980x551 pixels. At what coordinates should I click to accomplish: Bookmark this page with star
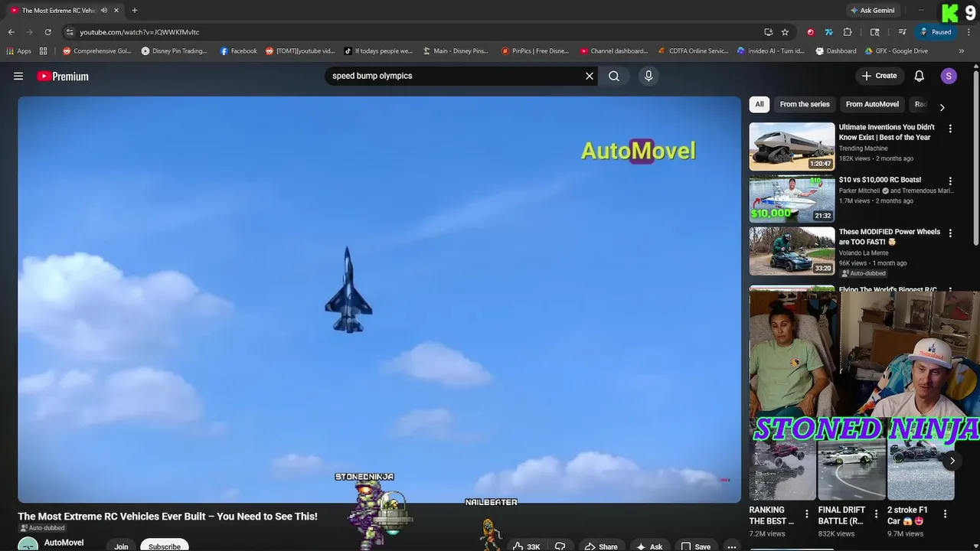point(785,32)
